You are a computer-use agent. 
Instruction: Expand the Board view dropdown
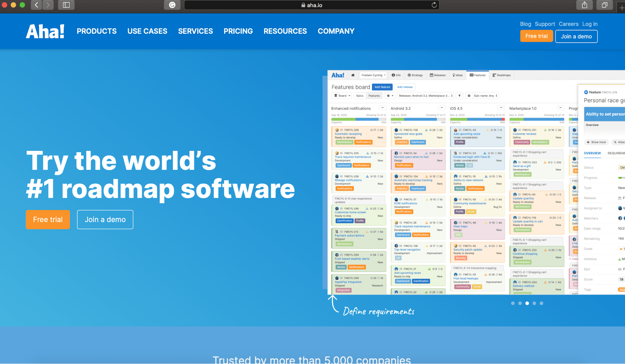[x=342, y=96]
